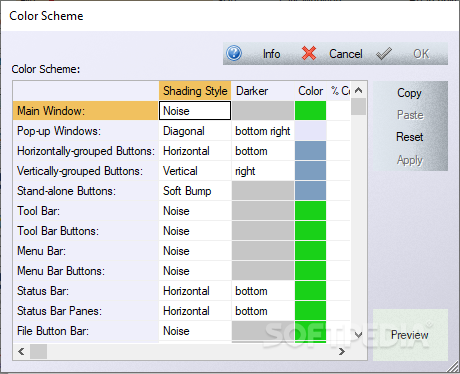
Task: Click the red X Cancel icon
Action: [309, 53]
